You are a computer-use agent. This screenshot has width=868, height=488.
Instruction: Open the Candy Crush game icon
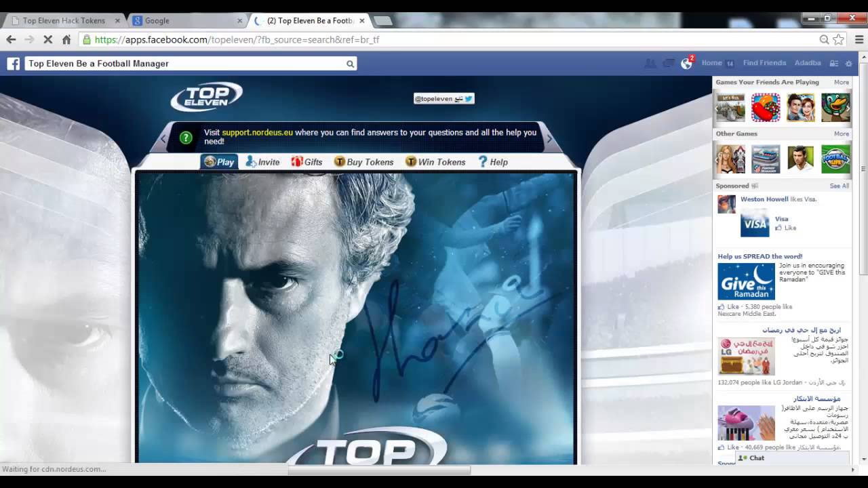(x=766, y=107)
